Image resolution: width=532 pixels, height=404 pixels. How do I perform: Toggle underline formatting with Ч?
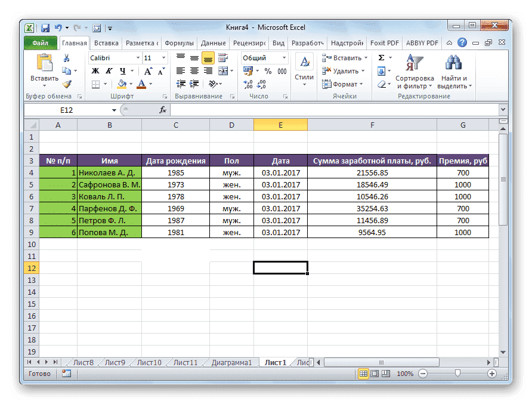(123, 70)
